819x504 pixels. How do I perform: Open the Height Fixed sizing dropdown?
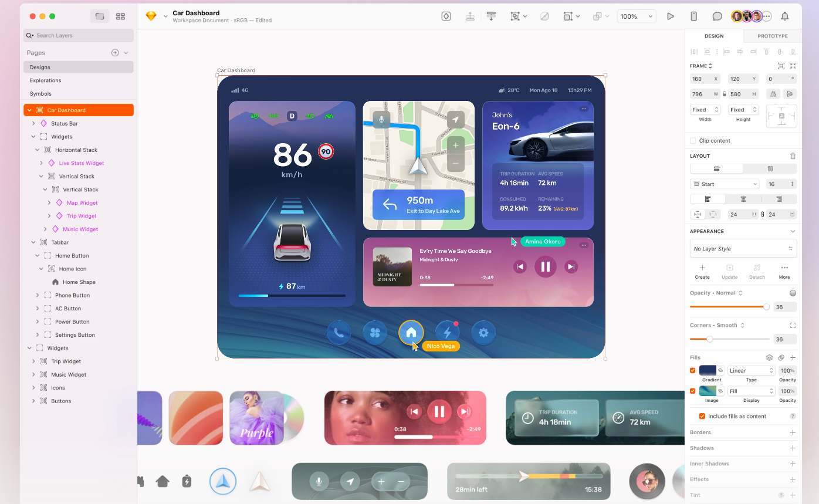[x=743, y=110]
